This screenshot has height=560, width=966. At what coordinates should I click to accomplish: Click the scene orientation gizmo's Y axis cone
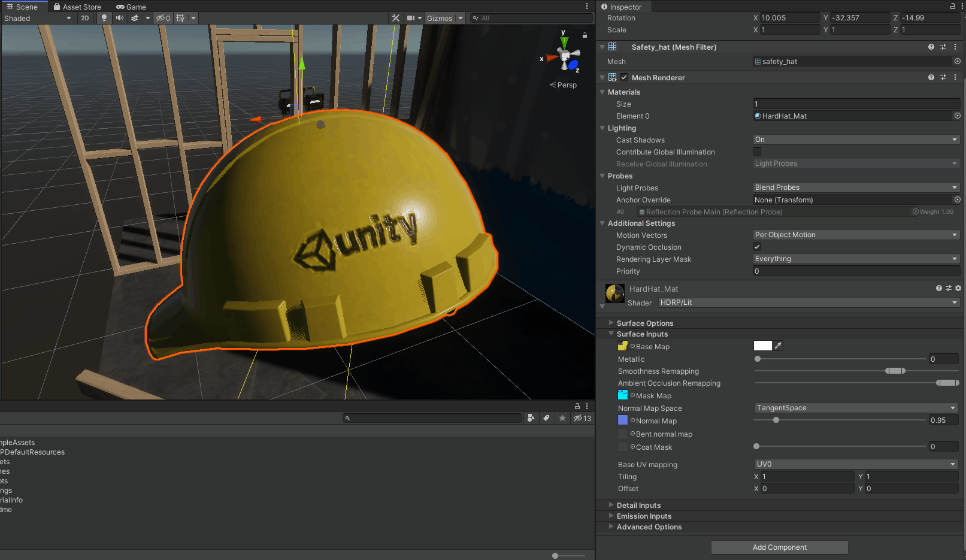[x=564, y=42]
